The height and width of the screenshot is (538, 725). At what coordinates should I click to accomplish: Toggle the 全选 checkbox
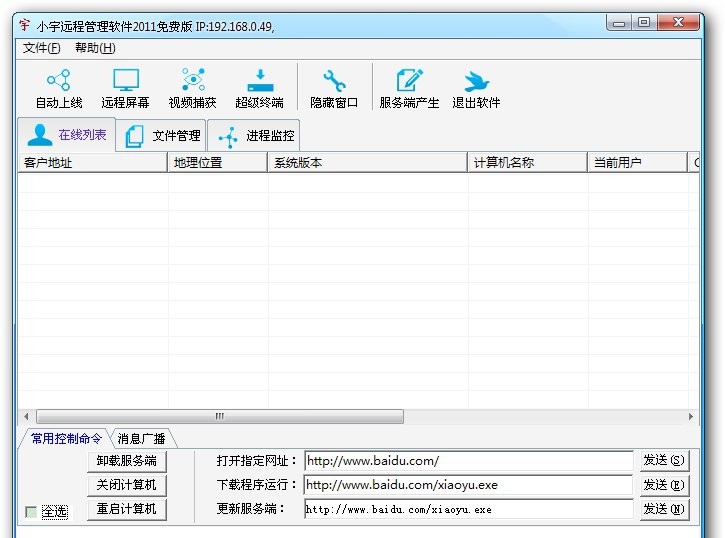pos(31,512)
